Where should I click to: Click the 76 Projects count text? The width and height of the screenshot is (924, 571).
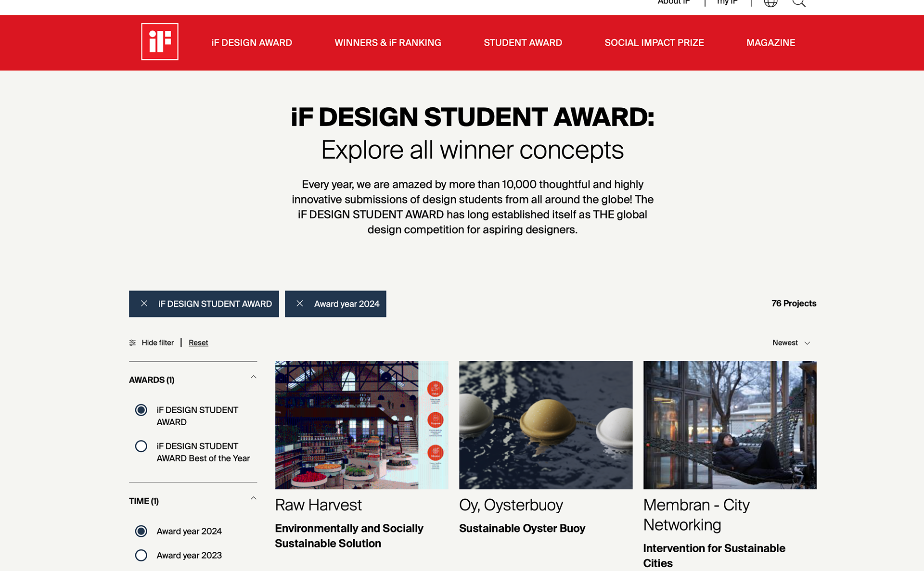(794, 304)
